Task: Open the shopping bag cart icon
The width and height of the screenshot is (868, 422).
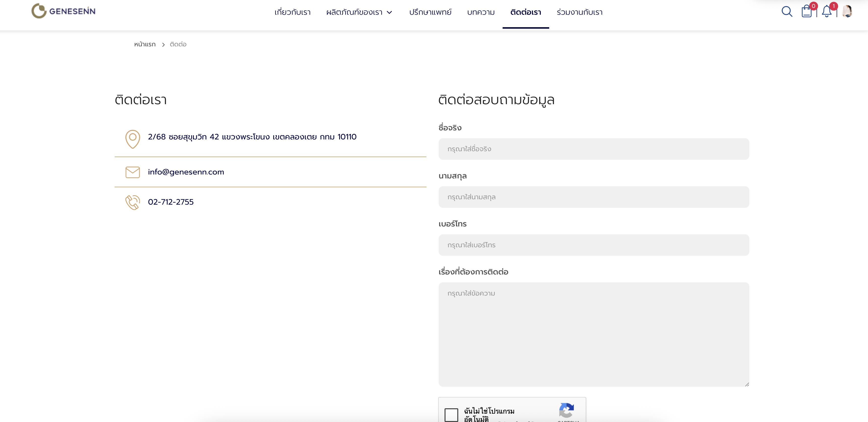Action: tap(806, 12)
